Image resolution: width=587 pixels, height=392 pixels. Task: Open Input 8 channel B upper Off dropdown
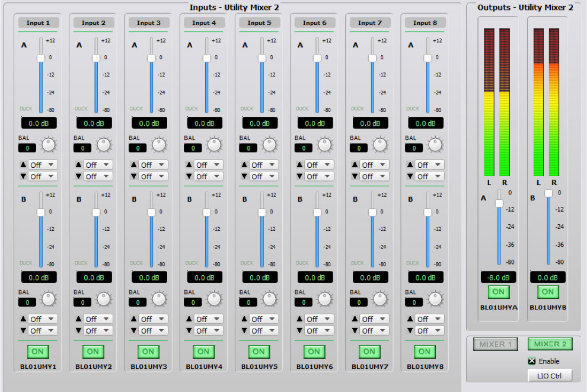click(x=429, y=319)
